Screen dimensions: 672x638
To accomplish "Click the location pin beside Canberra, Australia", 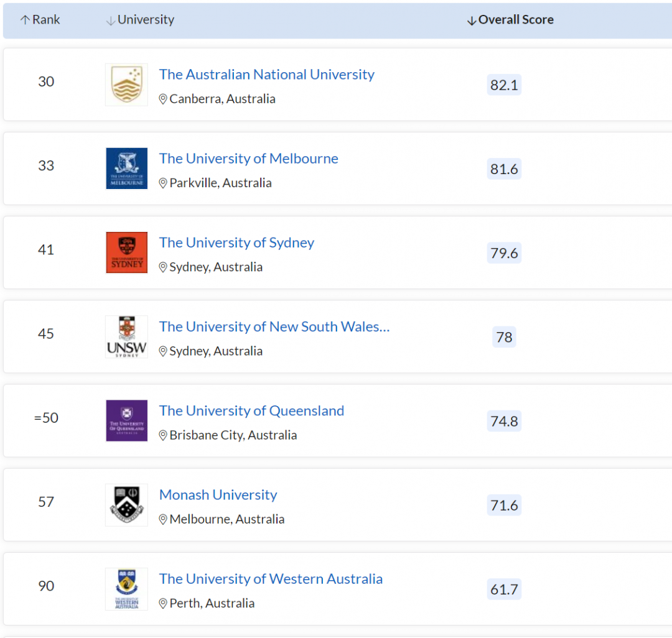I will pos(163,99).
